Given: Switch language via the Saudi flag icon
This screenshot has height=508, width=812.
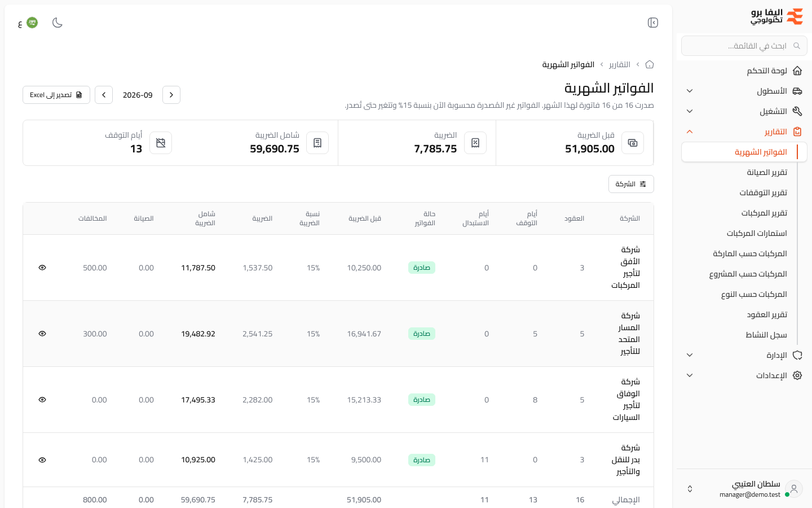Looking at the screenshot, I should coord(32,23).
